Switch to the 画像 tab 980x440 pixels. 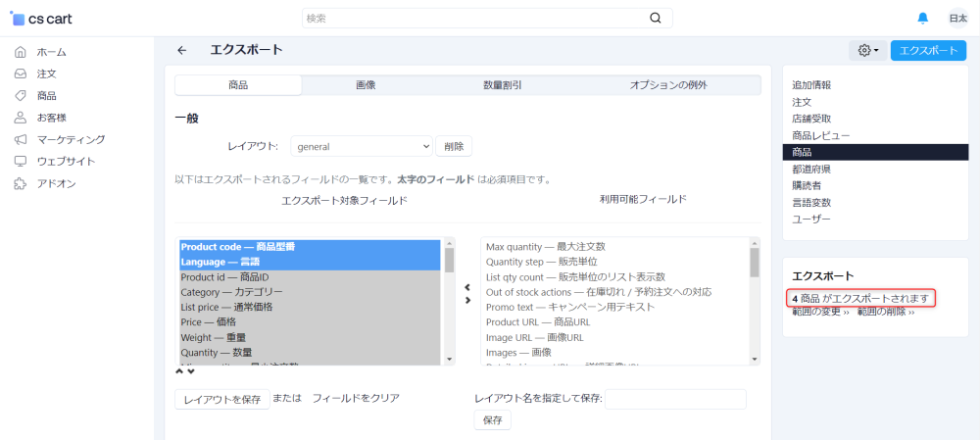(x=366, y=85)
